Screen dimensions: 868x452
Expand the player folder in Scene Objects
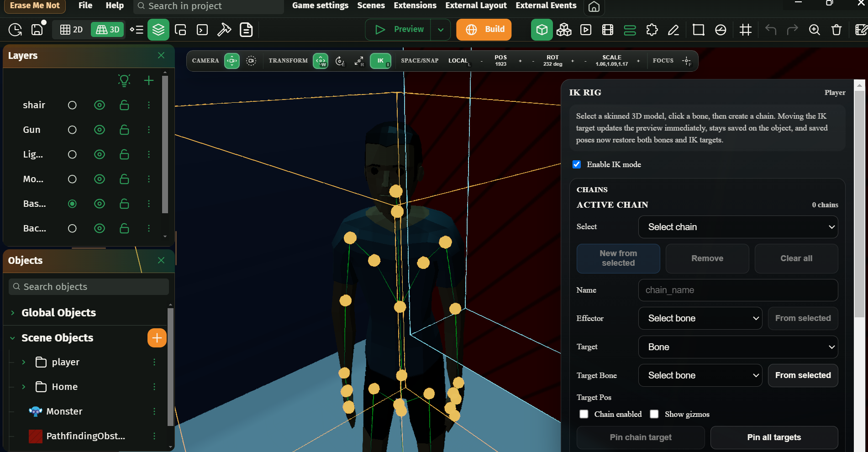[x=24, y=362]
